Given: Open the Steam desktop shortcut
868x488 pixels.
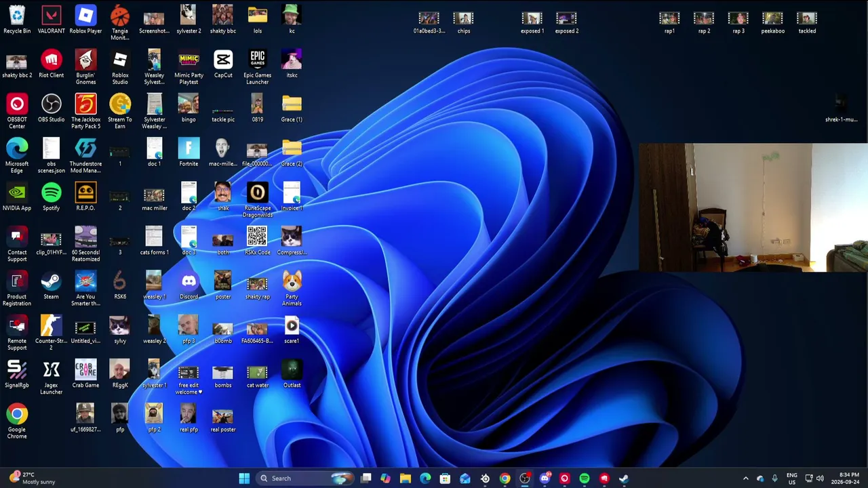Looking at the screenshot, I should tap(51, 285).
